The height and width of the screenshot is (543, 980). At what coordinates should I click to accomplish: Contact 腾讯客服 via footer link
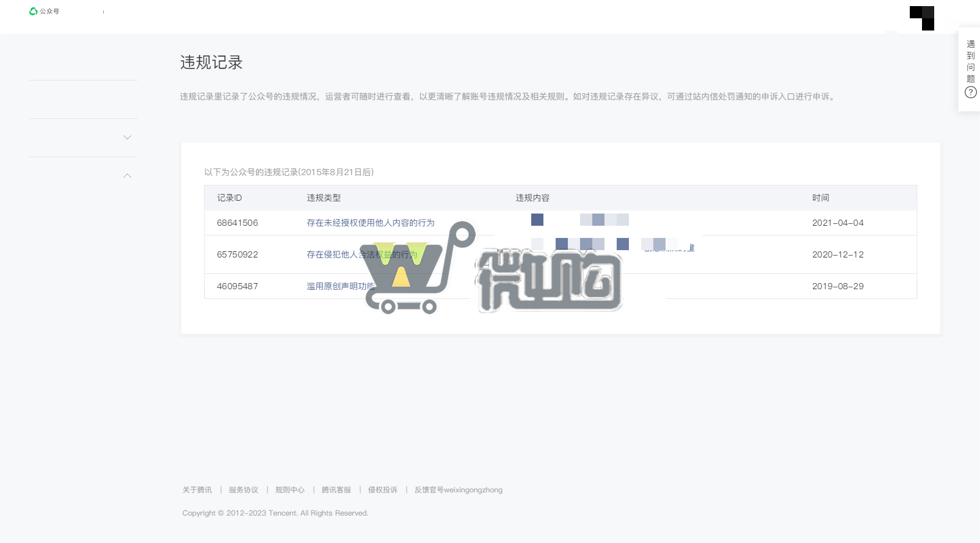(336, 490)
